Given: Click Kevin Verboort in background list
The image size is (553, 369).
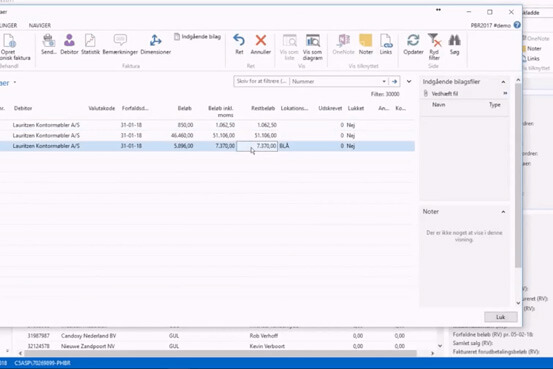Looking at the screenshot, I should tap(267, 346).
